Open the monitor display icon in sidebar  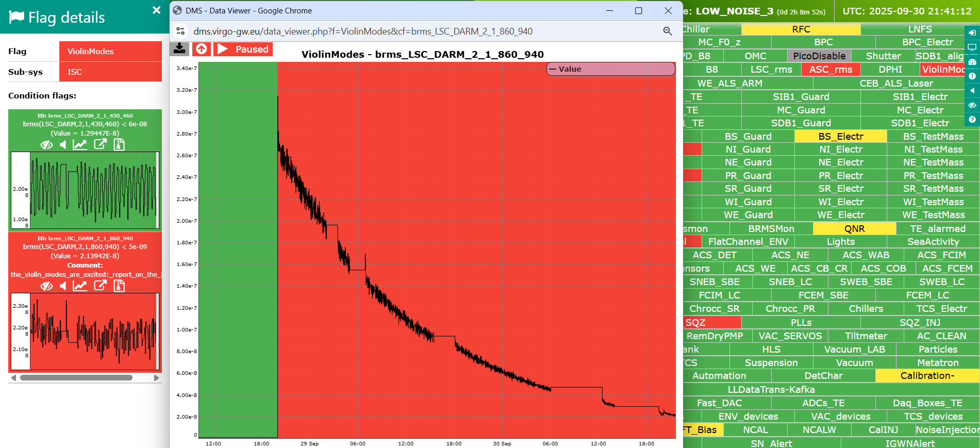972,47
